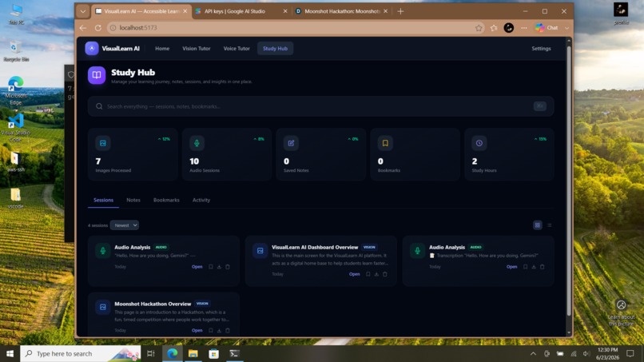The image size is (644, 362).
Task: Bookmark the VisualLearn AI Dashboard Overview session
Action: 368,274
